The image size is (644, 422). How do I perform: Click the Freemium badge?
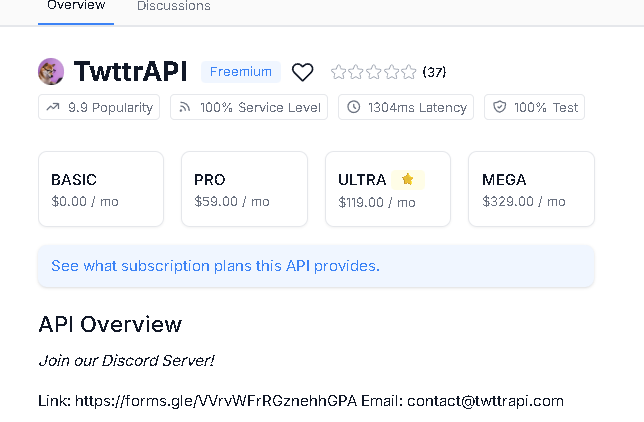[240, 72]
